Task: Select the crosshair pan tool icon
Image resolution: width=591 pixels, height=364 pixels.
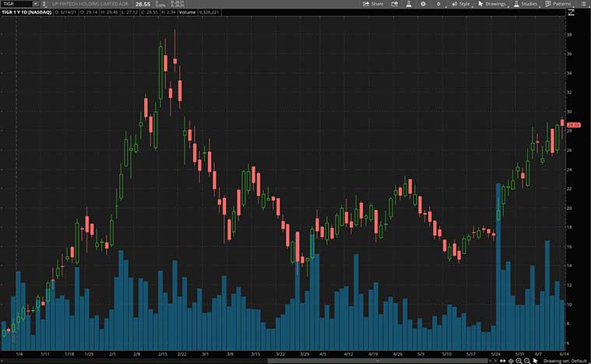Action: pos(510,361)
